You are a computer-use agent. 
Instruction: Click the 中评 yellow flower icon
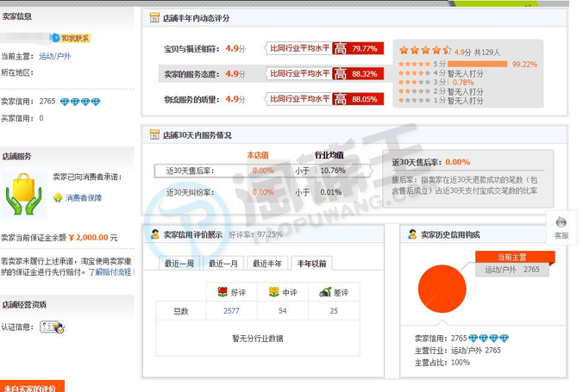[273, 292]
